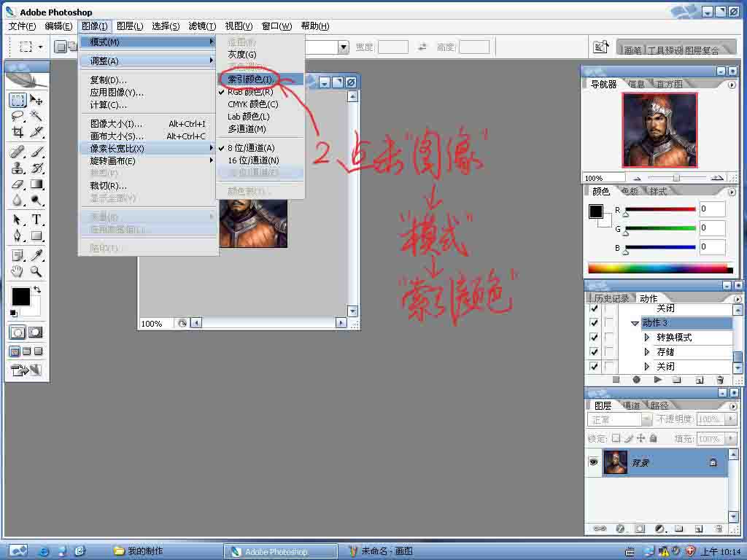Open Navigator panel options menu arrow
Viewport: 747px width, 560px height.
(x=732, y=85)
